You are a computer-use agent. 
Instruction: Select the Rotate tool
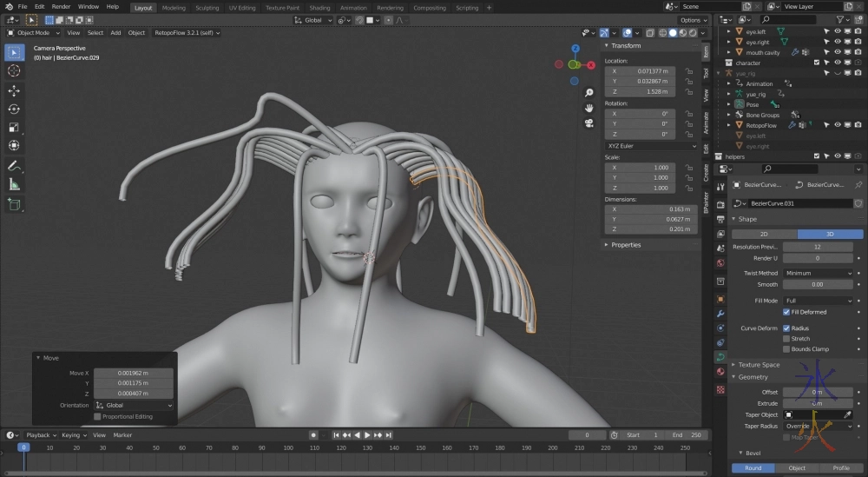(14, 109)
